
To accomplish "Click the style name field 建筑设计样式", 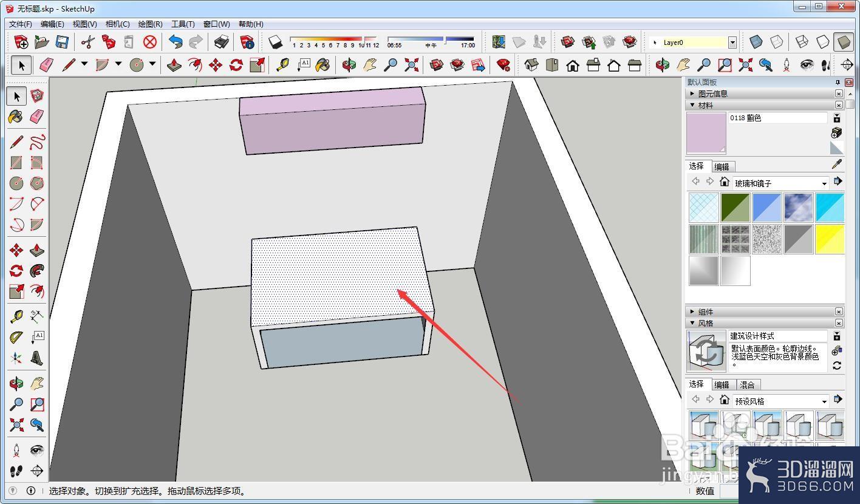I will tap(778, 336).
